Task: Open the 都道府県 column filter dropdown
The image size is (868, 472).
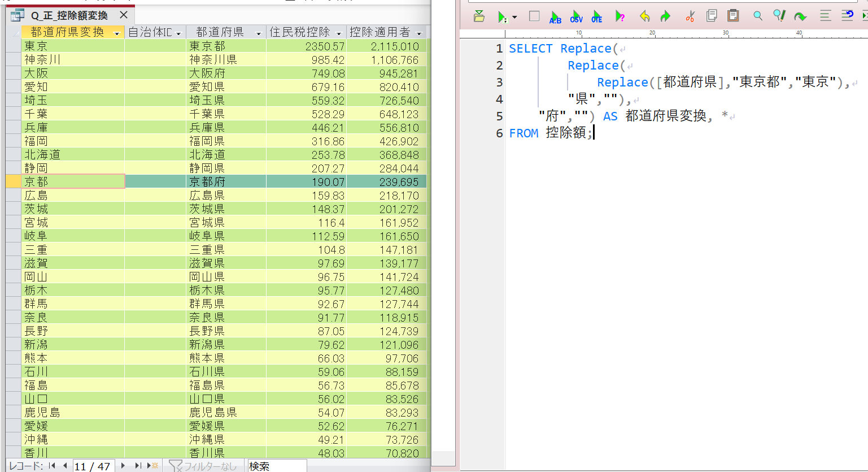Action: (259, 33)
